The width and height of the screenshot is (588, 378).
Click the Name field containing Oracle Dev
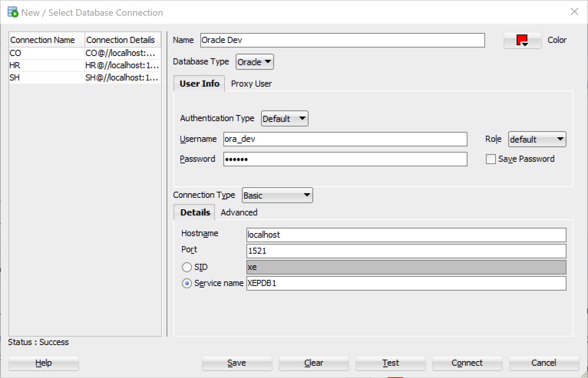[x=342, y=40]
